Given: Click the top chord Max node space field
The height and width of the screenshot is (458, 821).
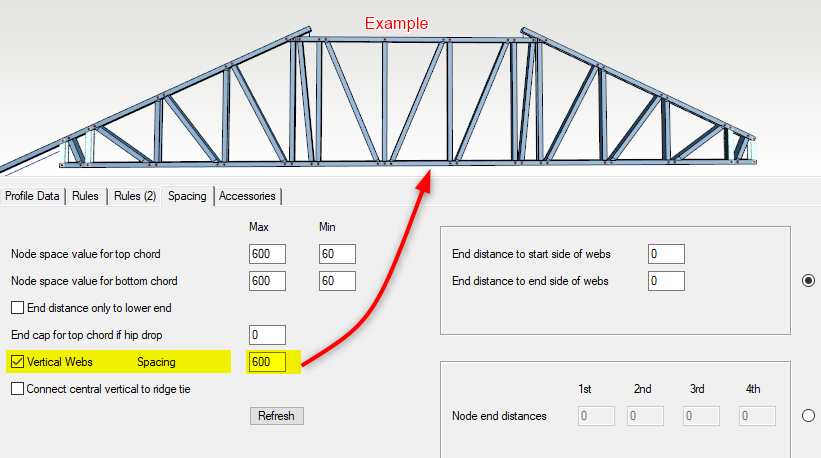Looking at the screenshot, I should tap(267, 254).
